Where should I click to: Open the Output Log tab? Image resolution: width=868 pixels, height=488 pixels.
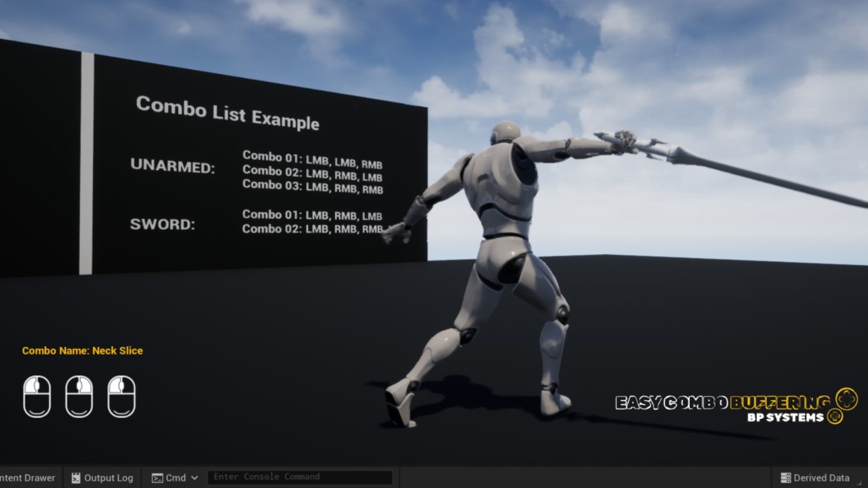[102, 478]
